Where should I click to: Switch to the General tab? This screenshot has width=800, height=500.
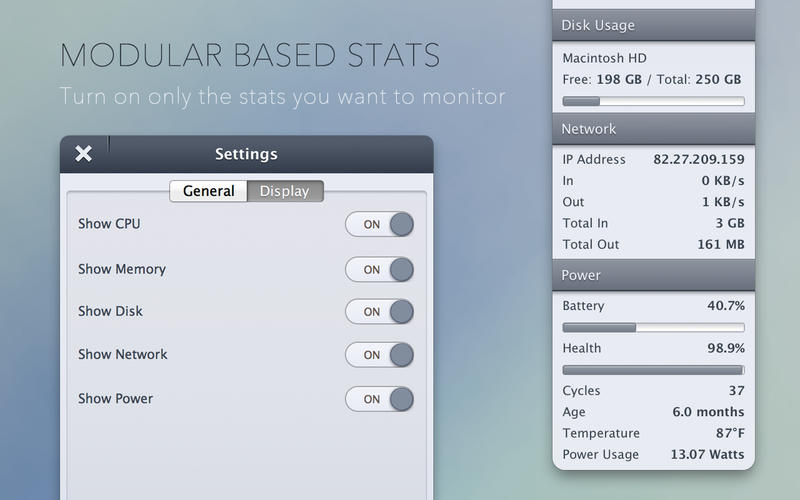point(208,191)
